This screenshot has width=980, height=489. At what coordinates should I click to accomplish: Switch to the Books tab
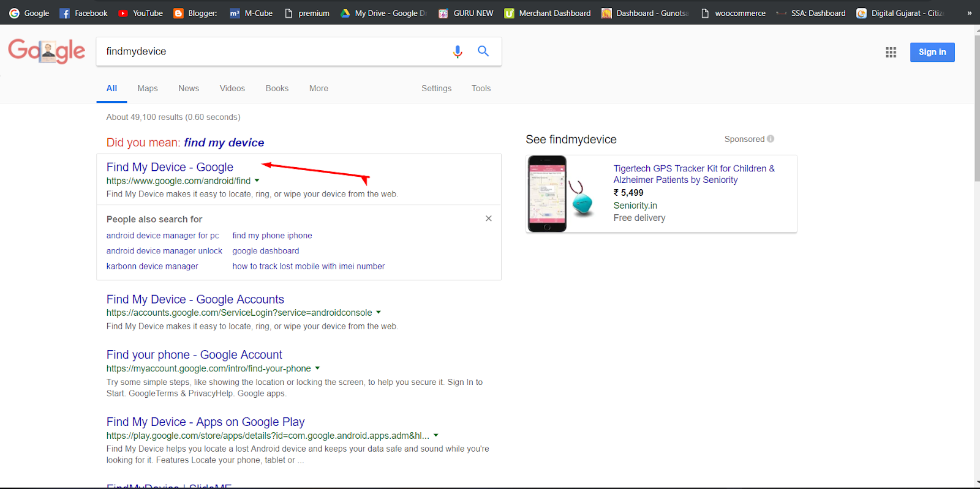pyautogui.click(x=277, y=89)
